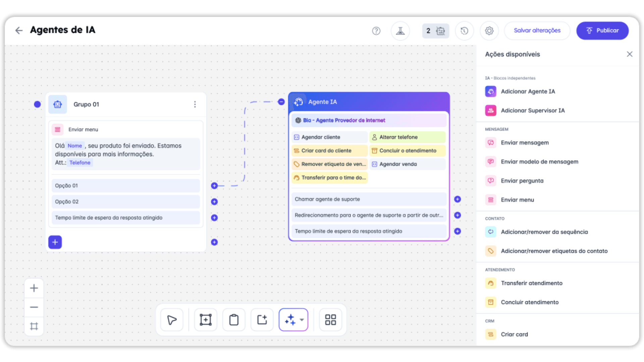Viewport: 644px width, 362px height.
Task: Click connector plus next to Opção 02
Action: (x=214, y=202)
